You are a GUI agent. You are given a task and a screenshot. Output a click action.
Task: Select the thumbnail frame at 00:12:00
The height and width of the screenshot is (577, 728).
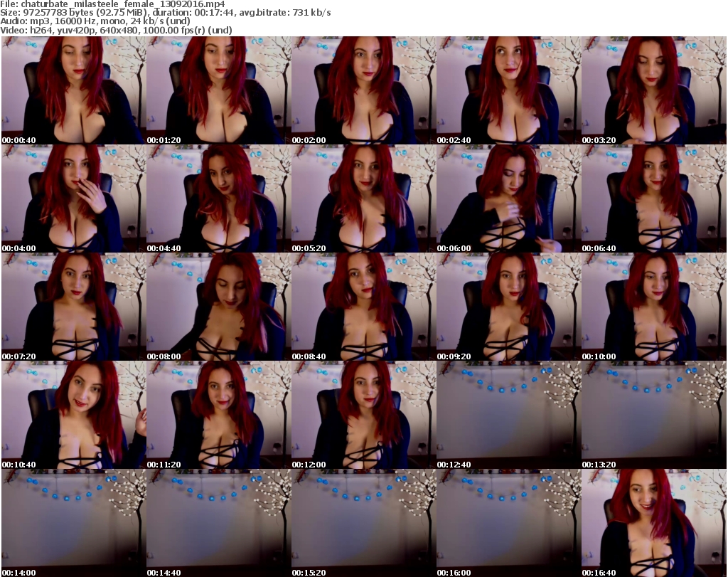coord(363,415)
